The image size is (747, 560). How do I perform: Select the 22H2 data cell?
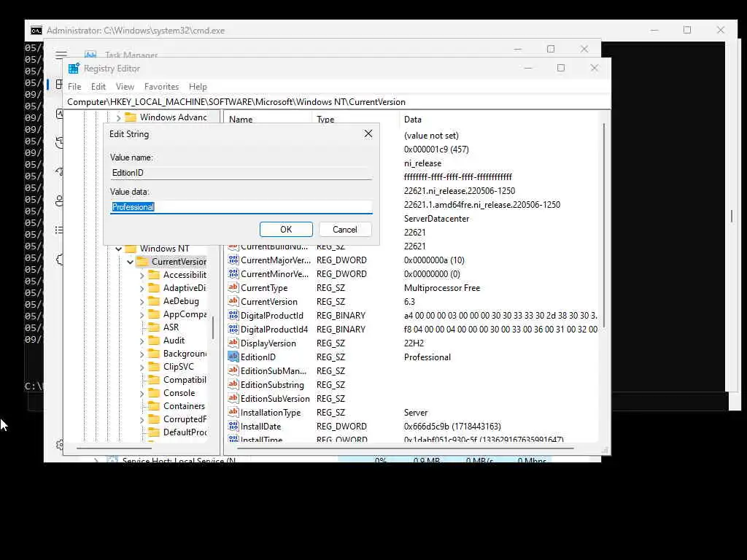414,343
